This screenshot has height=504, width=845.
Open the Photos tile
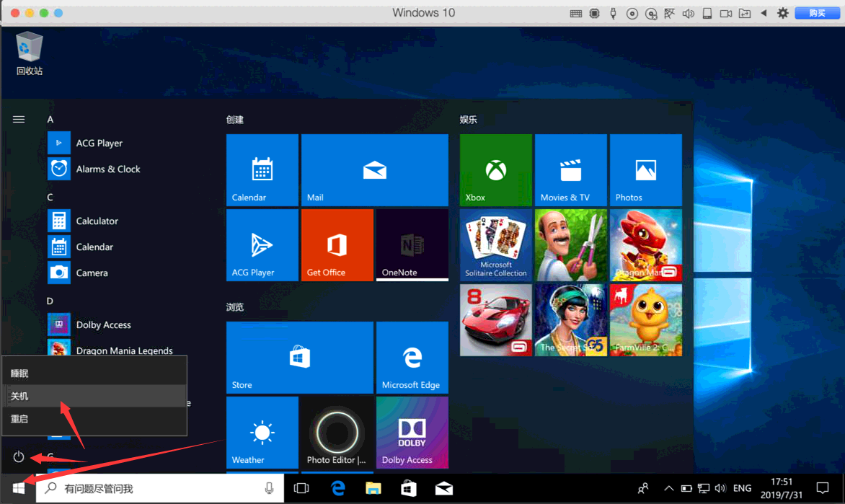[x=645, y=169]
